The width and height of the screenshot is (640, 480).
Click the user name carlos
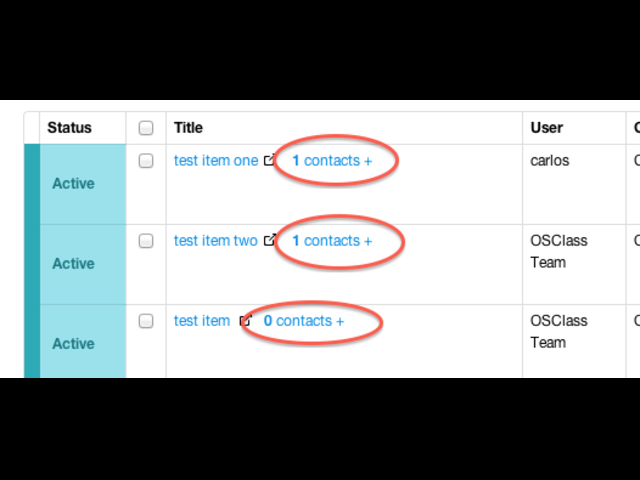click(x=549, y=160)
